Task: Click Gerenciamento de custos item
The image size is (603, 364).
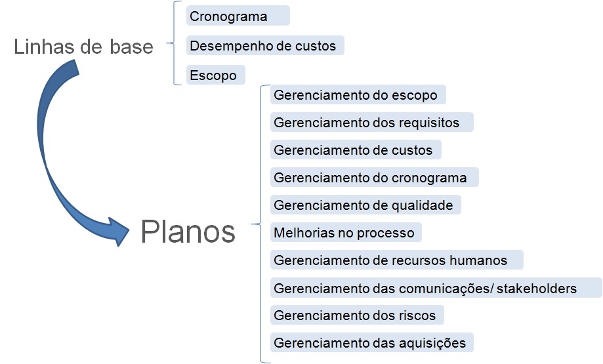Action: (356, 150)
